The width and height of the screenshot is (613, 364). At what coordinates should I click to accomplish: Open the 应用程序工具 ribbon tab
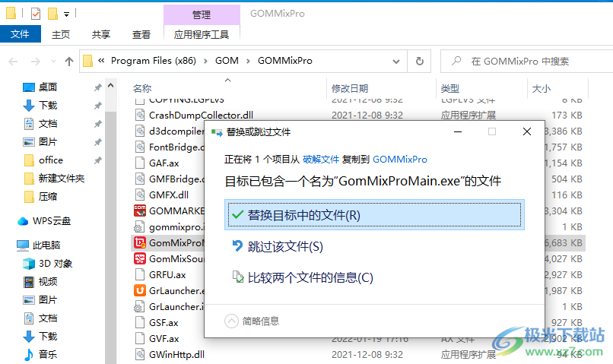point(202,35)
